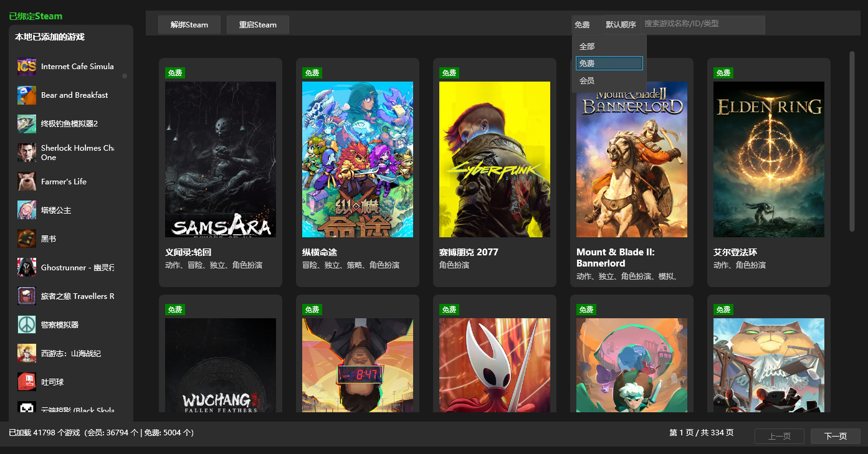Click the 已绑定Steam status label
Image resolution: width=868 pixels, height=454 pixels.
pos(36,16)
